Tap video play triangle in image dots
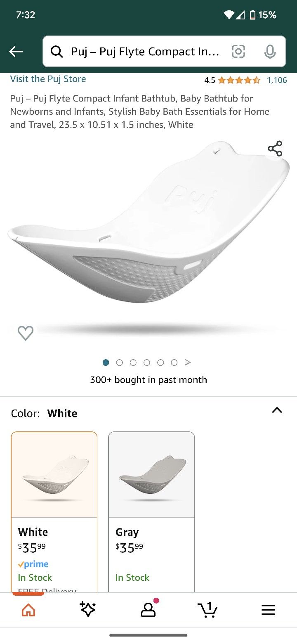Image resolution: width=297 pixels, height=644 pixels. click(x=188, y=362)
